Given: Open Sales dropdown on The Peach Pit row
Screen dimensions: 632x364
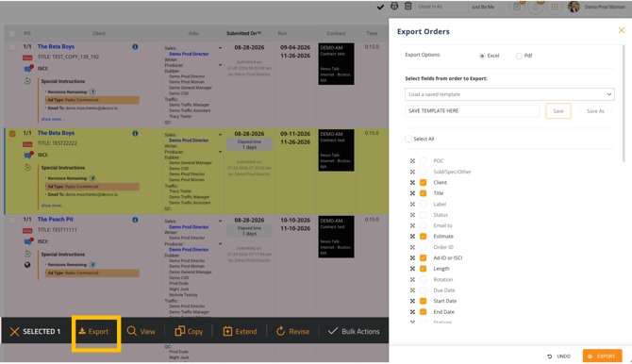Looking at the screenshot, I should pos(220,222).
